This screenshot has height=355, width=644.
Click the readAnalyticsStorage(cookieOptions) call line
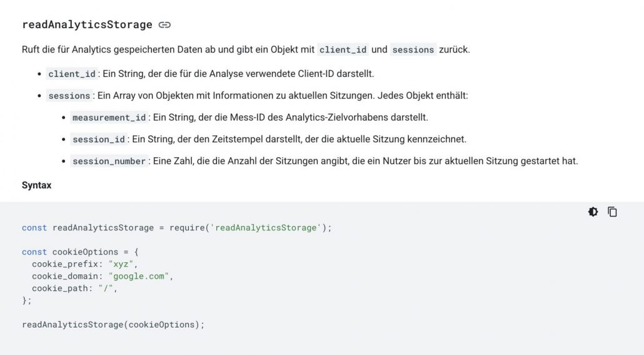click(113, 325)
